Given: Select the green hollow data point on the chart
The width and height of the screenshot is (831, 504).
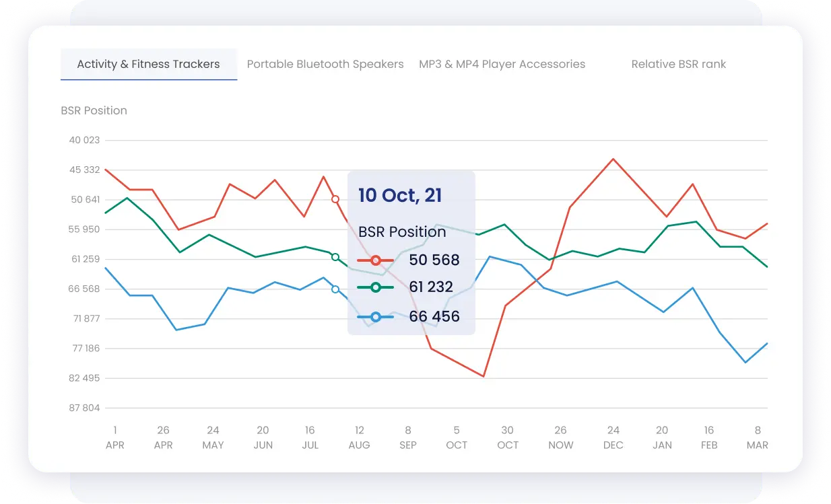Looking at the screenshot, I should [335, 257].
